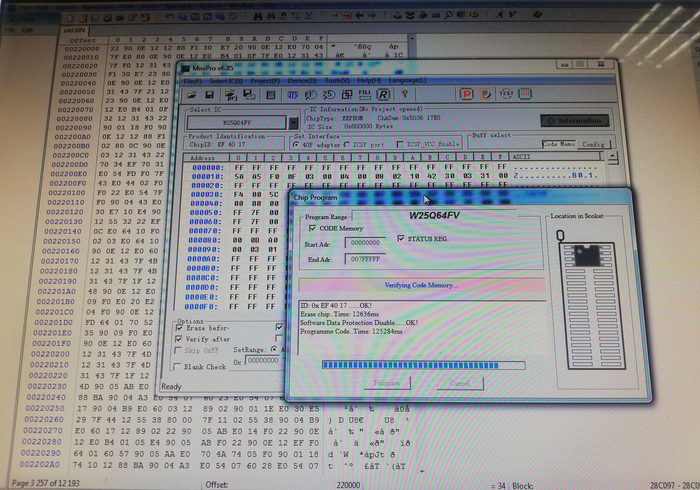
Task: Click the overlapping squares icon before FILL
Action: tap(347, 95)
